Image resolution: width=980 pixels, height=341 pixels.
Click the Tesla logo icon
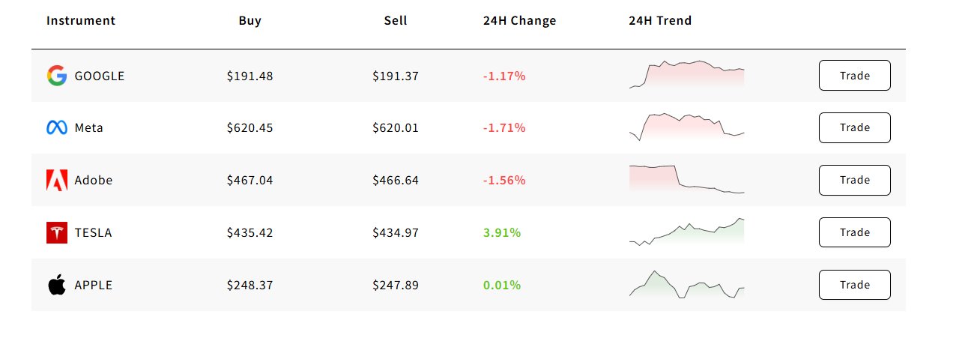click(57, 233)
